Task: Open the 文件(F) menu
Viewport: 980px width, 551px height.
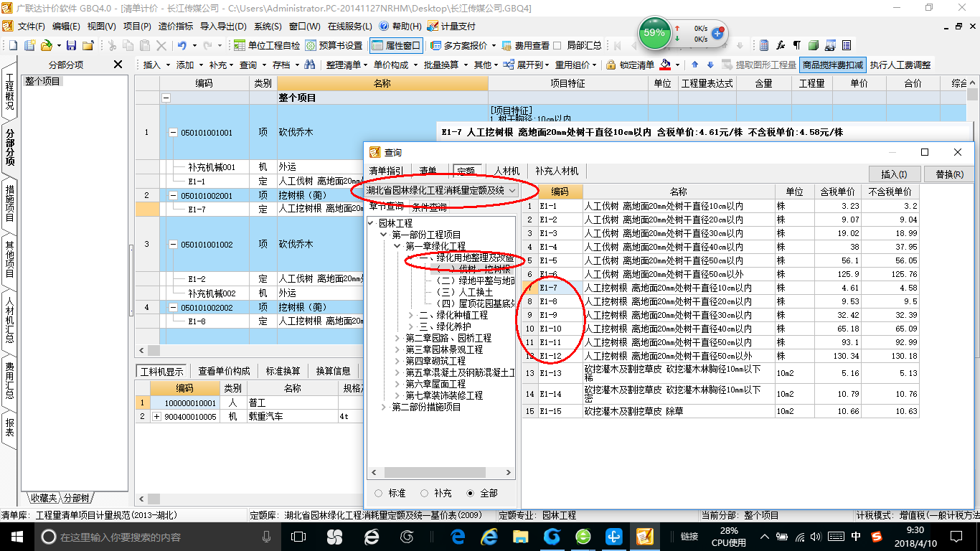Action: [x=31, y=26]
